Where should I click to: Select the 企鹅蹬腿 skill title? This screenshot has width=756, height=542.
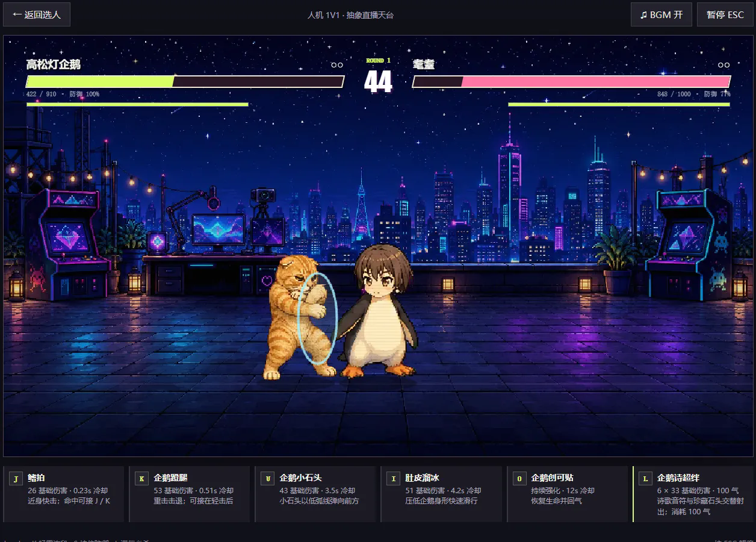click(x=170, y=478)
